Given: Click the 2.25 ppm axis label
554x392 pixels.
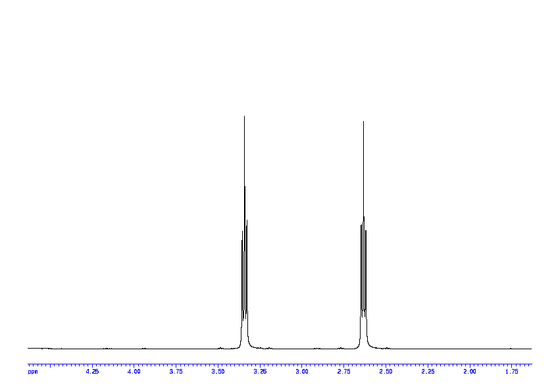Looking at the screenshot, I should tap(428, 372).
